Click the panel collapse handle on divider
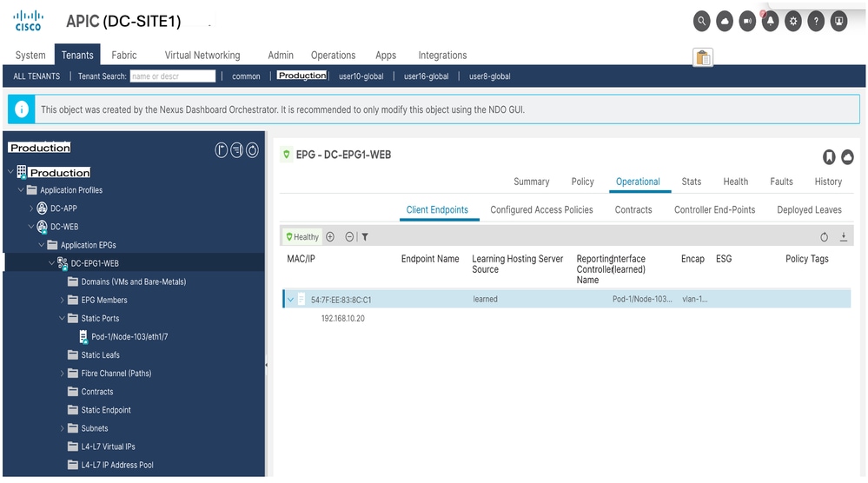Image resolution: width=868 pixels, height=483 pixels. (x=266, y=365)
